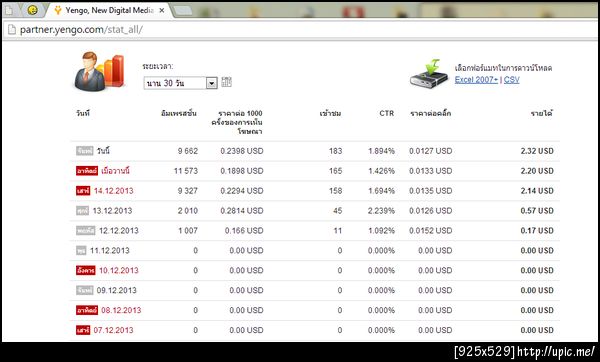Click the visits value 183
Viewport: 600px width, 362px height.
tap(336, 151)
